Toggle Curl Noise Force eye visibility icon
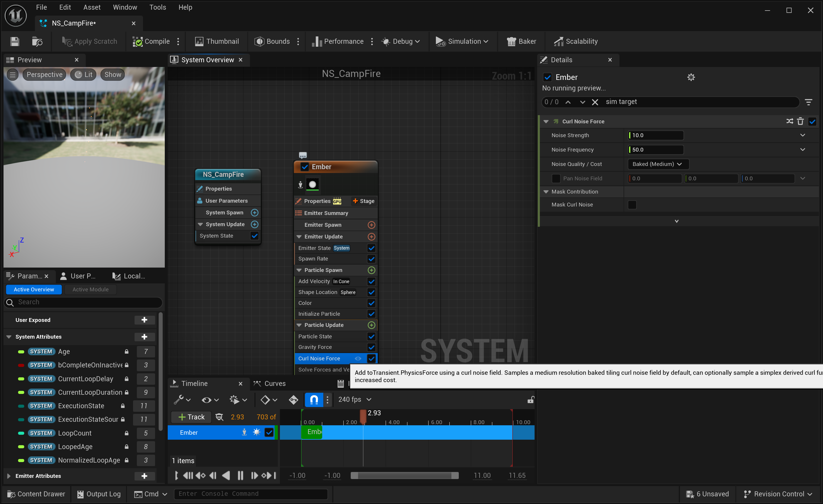823x504 pixels. pos(358,358)
